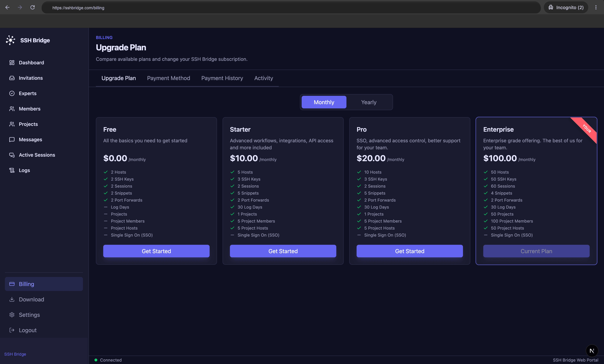604x364 pixels.
Task: Click the Incognito profile indicator
Action: [x=566, y=7]
